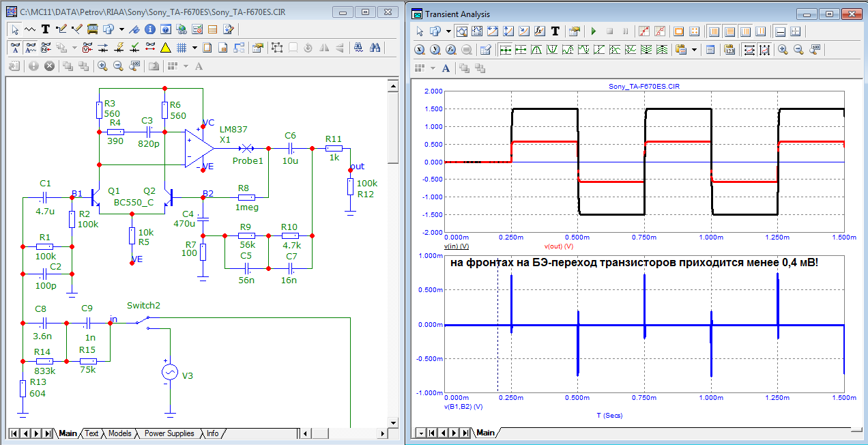Switch to the Models tab
The height and width of the screenshot is (445, 868).
pyautogui.click(x=120, y=433)
